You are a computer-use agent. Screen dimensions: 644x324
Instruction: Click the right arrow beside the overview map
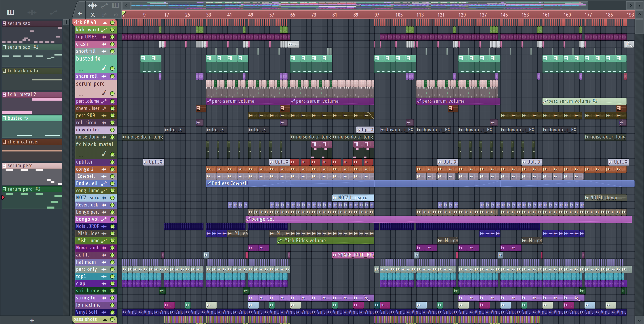point(631,5)
